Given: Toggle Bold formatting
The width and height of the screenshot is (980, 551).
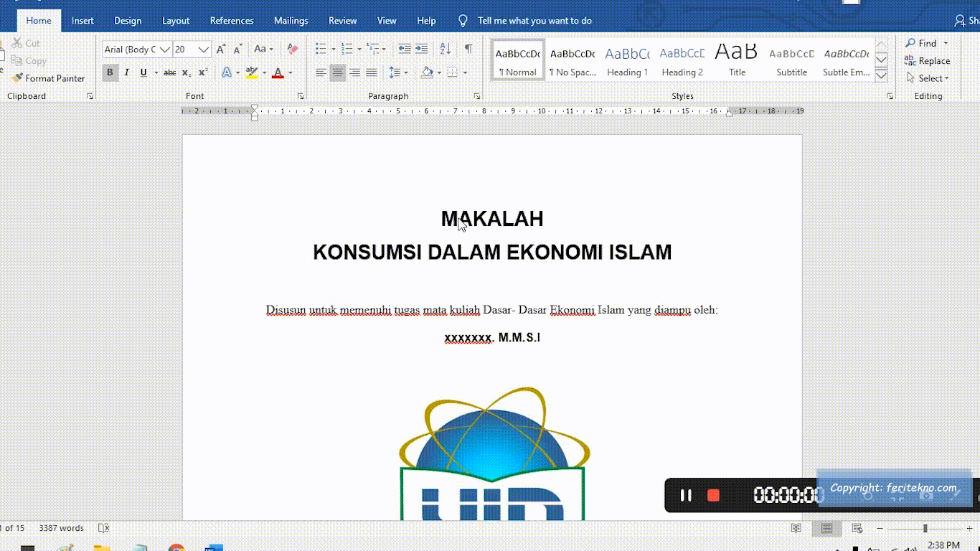Looking at the screenshot, I should (x=110, y=72).
